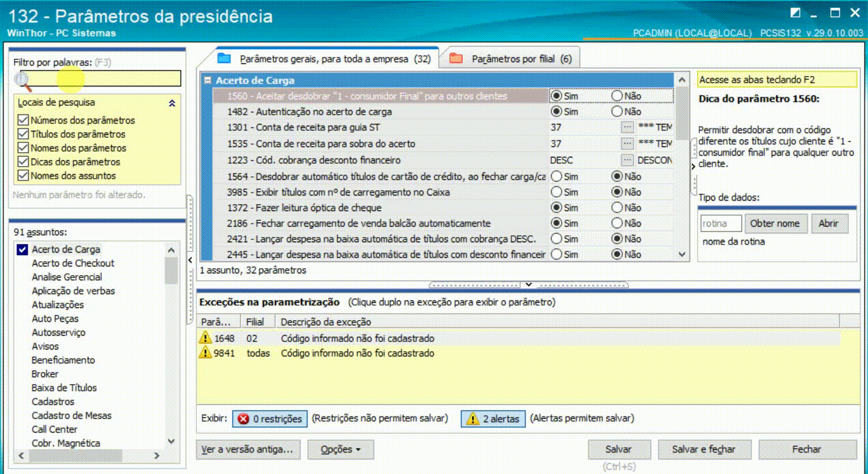The height and width of the screenshot is (474, 868).
Task: Select Sim for parameter 2445
Action: [x=556, y=254]
